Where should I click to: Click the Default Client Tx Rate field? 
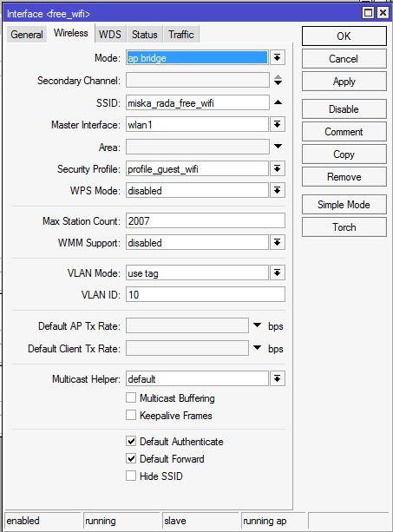[x=187, y=348]
